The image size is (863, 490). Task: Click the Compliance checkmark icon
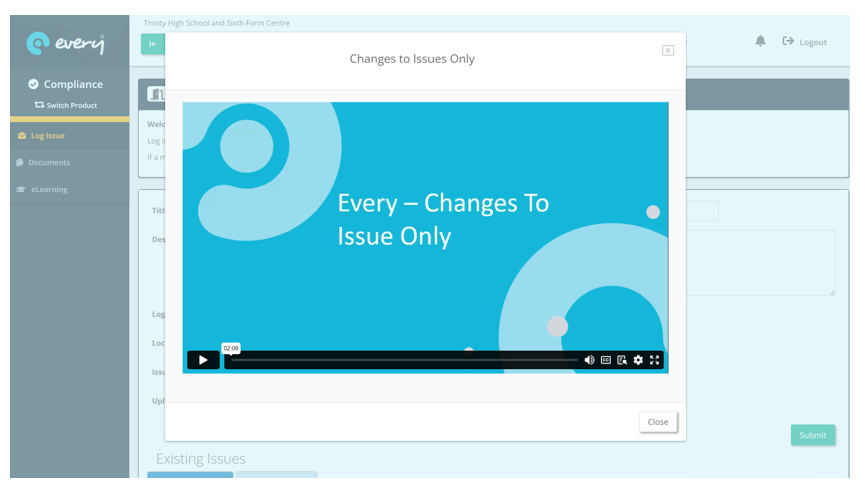tap(34, 84)
